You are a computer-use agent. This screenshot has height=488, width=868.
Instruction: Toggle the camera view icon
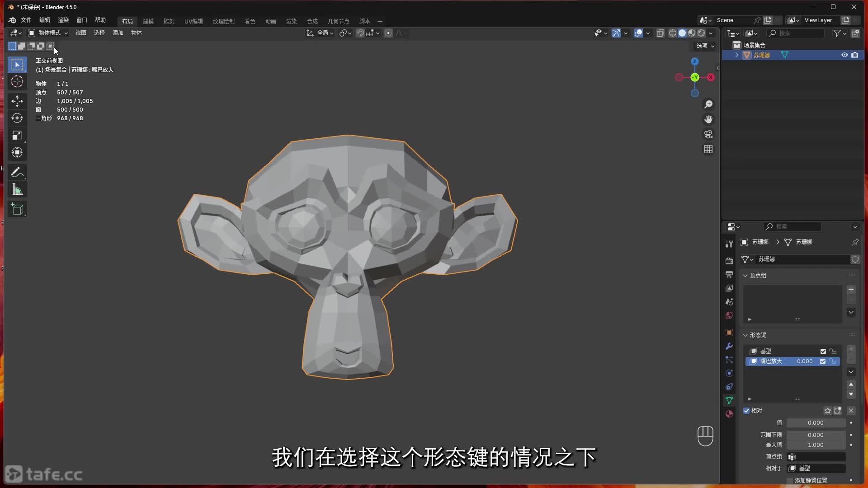[x=708, y=134]
